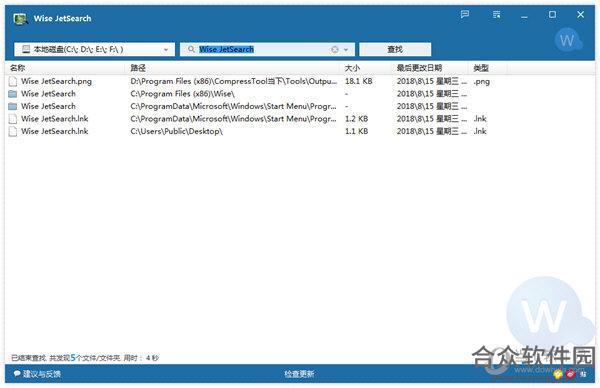Click file icon of the 1.2 KB .lnk row
Viewport: 600px width, 388px height.
(13, 119)
